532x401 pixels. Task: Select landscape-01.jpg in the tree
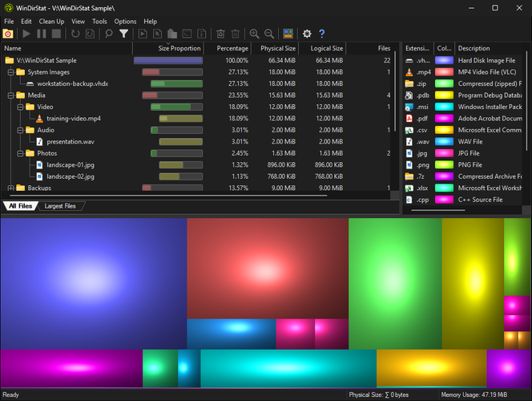point(71,165)
